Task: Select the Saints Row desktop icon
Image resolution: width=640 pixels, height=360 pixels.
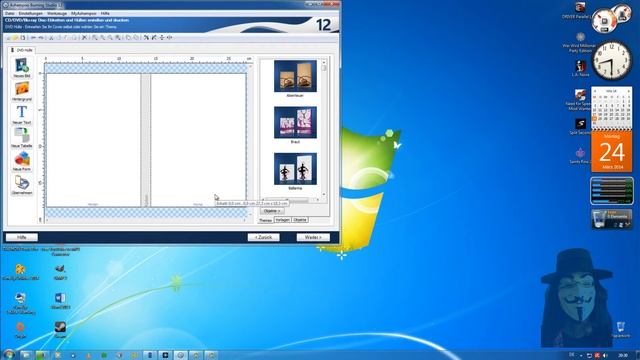Action: 580,156
